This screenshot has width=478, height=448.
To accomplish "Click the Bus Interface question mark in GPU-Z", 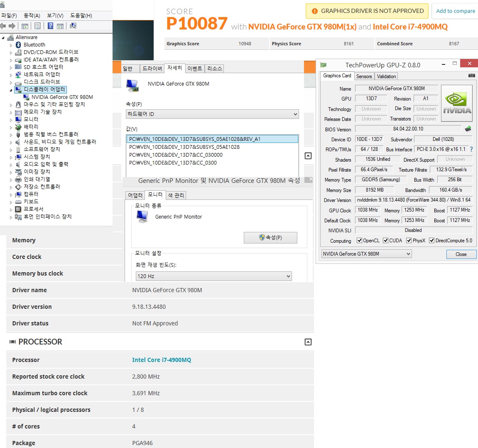I will (471, 149).
